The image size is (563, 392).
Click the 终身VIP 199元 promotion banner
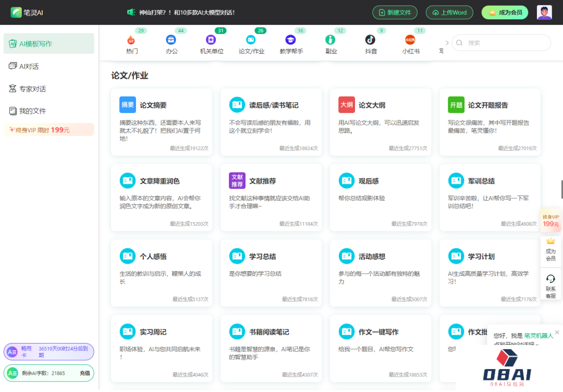coord(48,129)
